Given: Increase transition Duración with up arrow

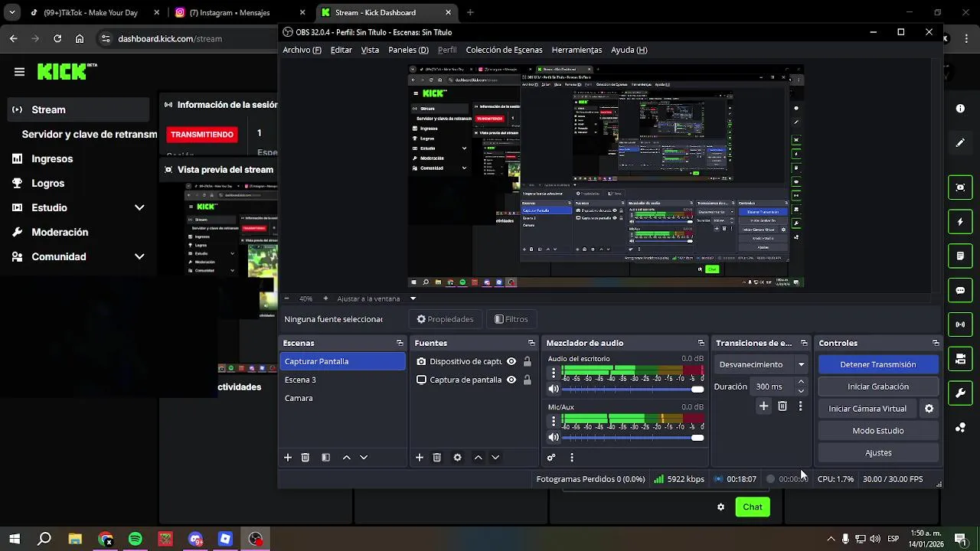Looking at the screenshot, I should coord(801,382).
